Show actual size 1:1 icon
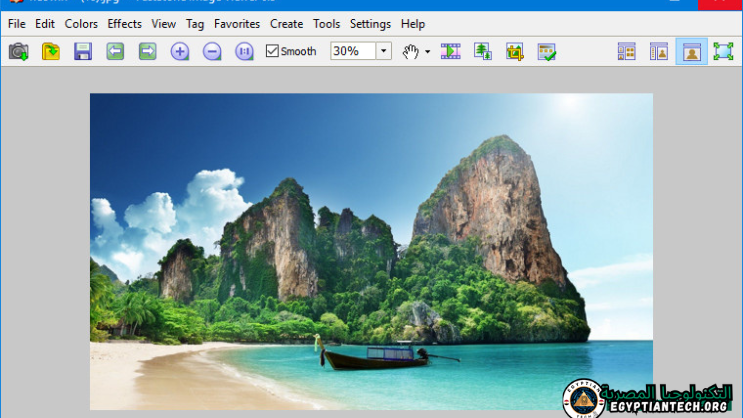Screen dimensions: 743x418 [244, 51]
